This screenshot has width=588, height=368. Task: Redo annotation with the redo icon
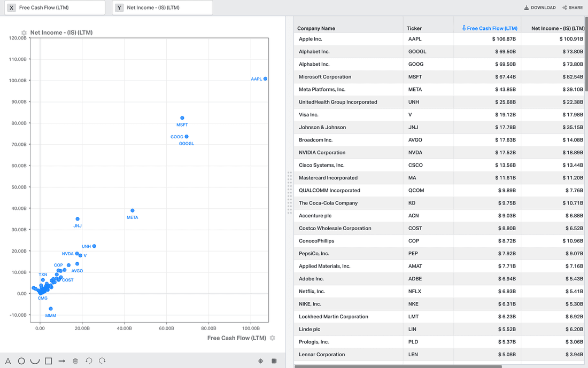(x=103, y=361)
